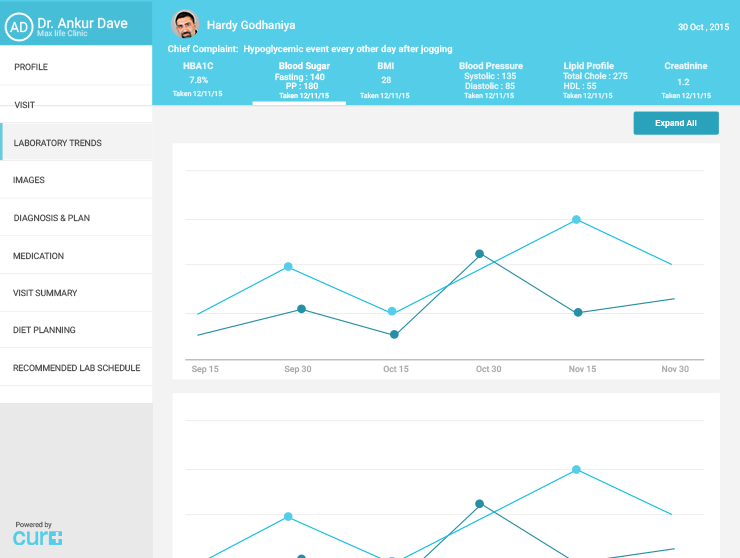
Task: Click the light-blue Sep 30 point in second chart
Action: tap(288, 517)
